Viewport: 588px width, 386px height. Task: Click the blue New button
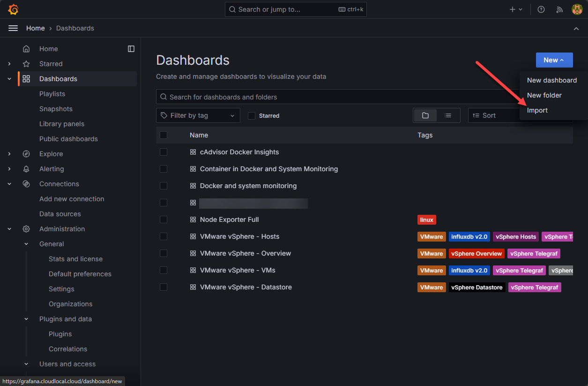point(554,60)
